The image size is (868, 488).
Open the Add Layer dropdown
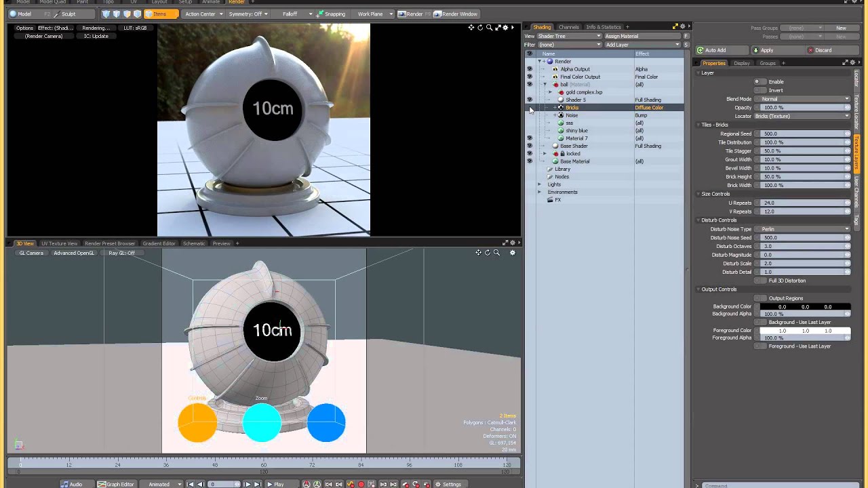tap(643, 45)
